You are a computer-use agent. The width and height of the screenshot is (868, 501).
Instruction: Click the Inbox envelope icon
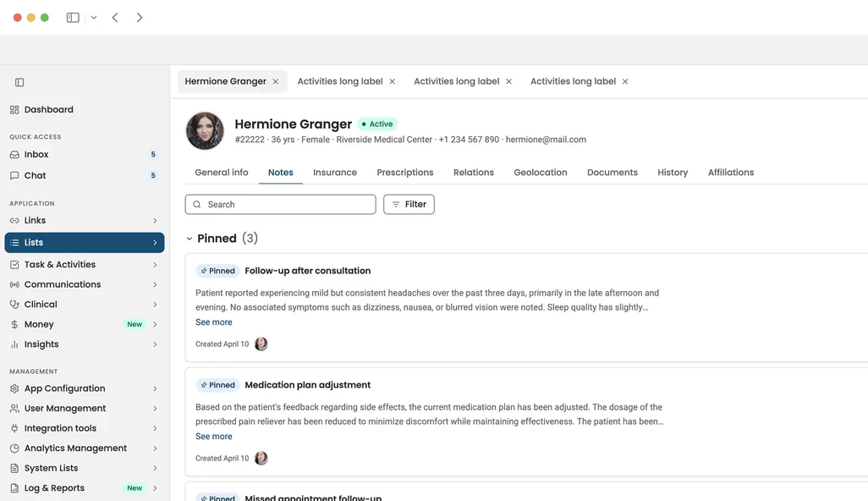[14, 155]
